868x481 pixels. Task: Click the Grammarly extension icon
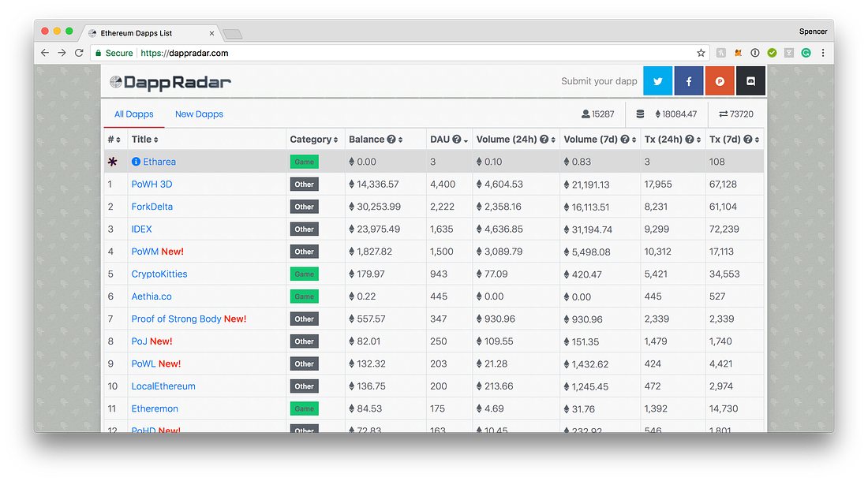tap(806, 53)
